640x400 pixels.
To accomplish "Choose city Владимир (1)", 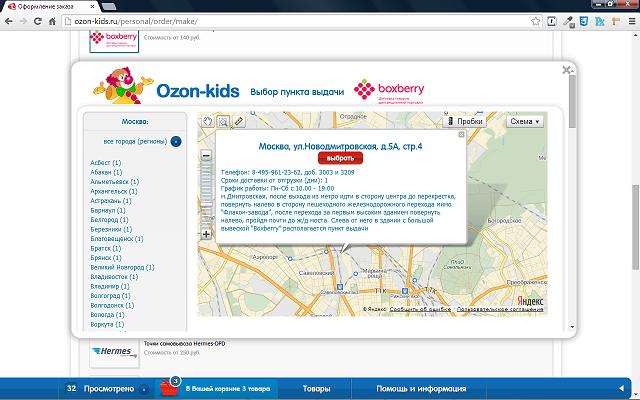I will (x=110, y=287).
